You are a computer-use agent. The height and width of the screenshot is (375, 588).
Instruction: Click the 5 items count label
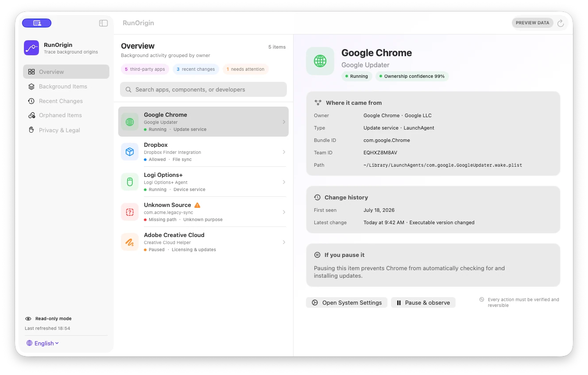[x=277, y=47]
